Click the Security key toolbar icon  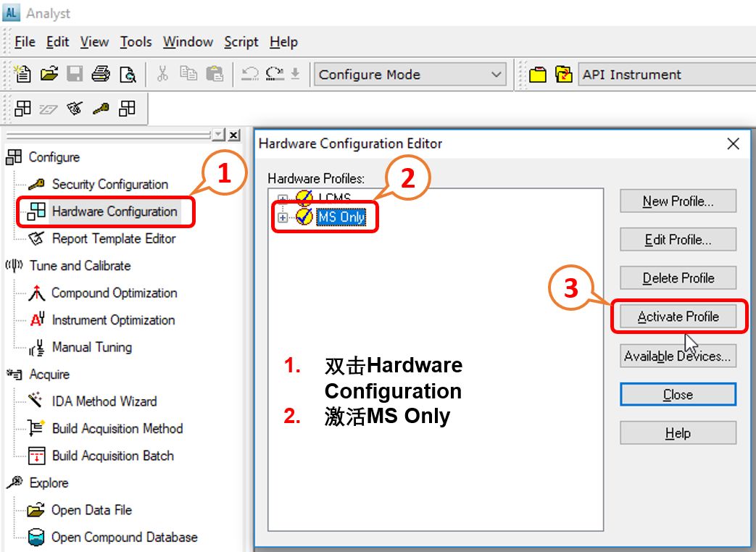(101, 109)
